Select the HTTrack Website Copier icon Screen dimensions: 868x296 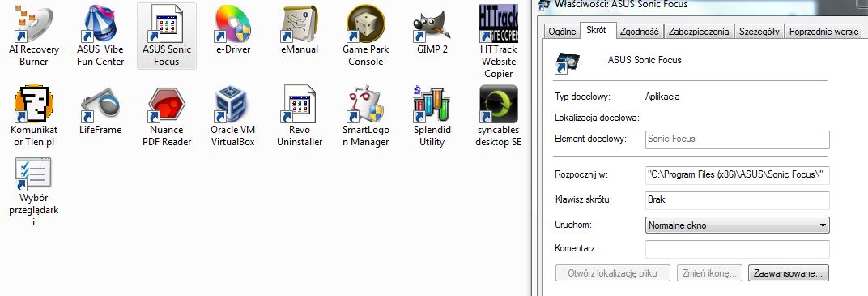[x=498, y=24]
